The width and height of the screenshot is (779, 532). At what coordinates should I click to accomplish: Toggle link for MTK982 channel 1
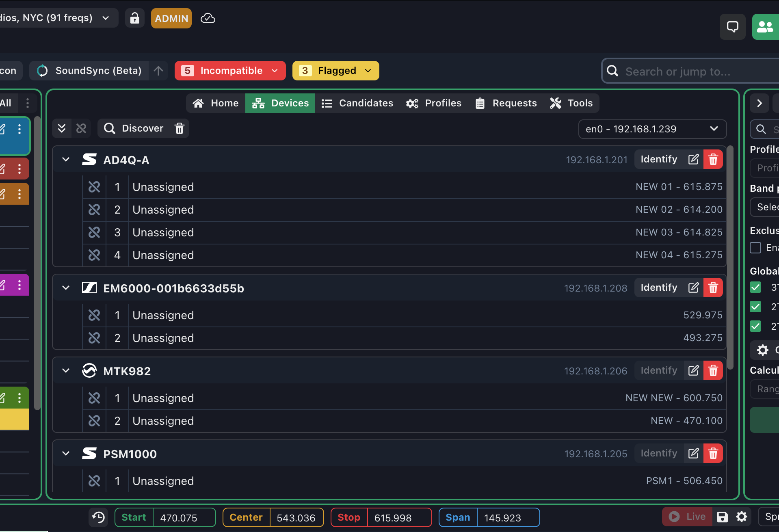click(x=94, y=398)
